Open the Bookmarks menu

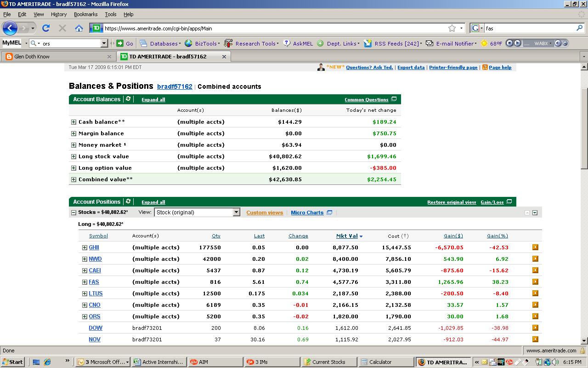[x=85, y=14]
